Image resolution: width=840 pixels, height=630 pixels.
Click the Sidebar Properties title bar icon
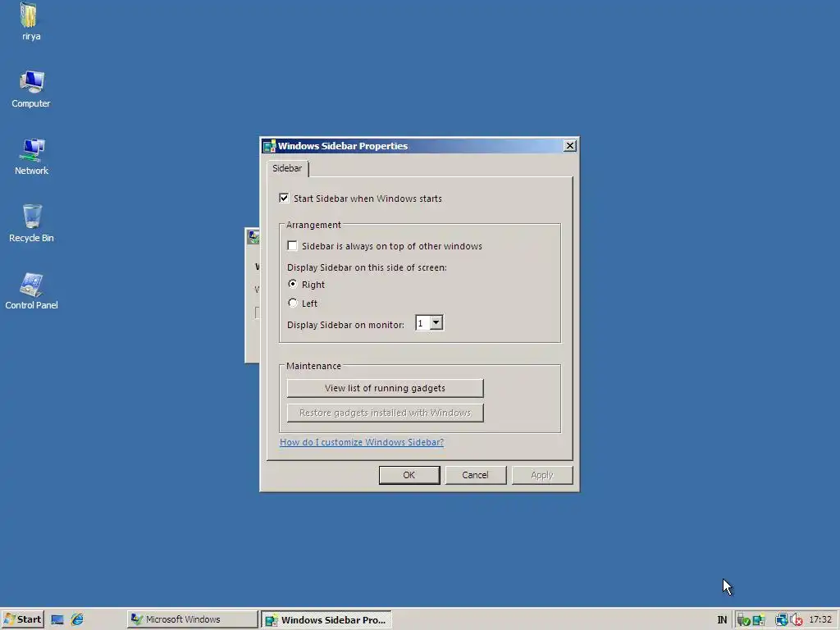269,146
